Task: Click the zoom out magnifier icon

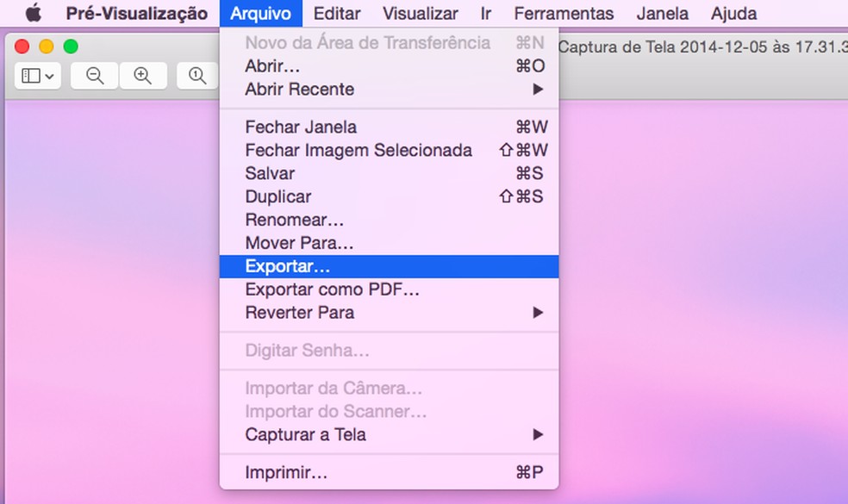Action: click(95, 76)
